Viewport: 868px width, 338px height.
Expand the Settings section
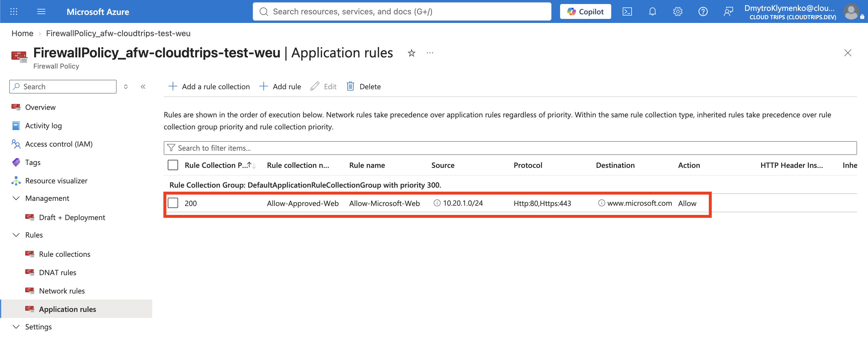16,327
